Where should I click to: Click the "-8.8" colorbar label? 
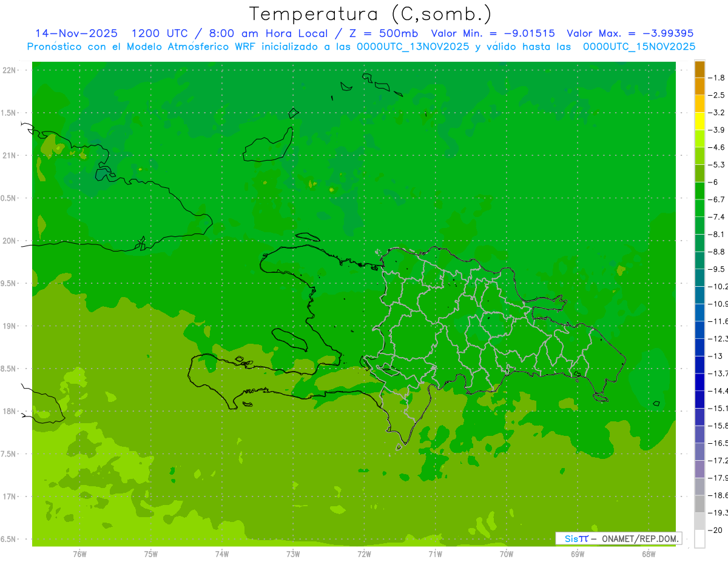717,252
